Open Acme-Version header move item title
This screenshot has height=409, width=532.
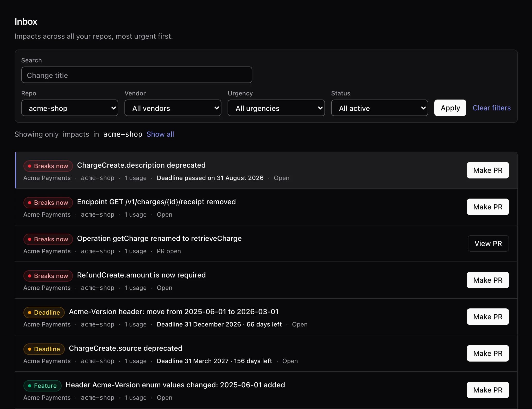coord(174,312)
